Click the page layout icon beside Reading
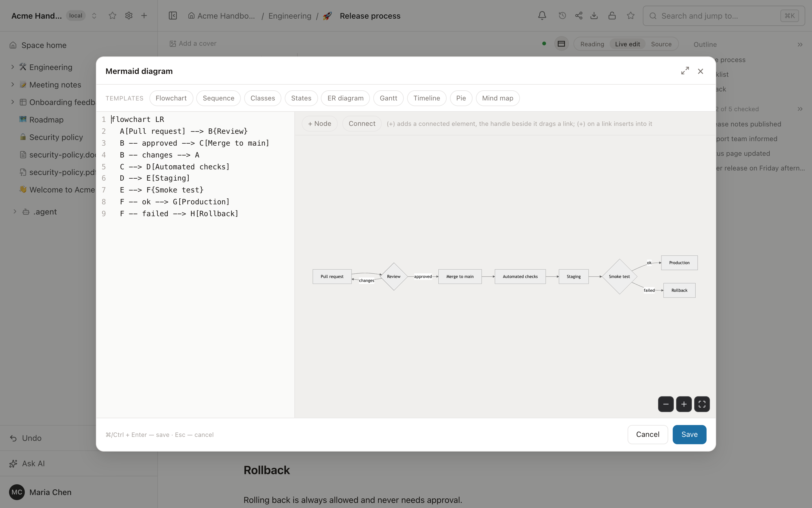 [561, 44]
